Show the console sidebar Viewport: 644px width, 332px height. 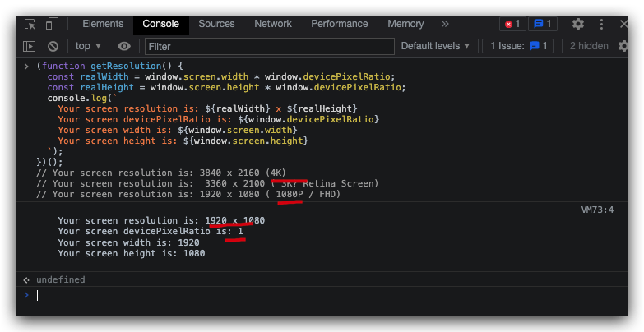tap(30, 47)
